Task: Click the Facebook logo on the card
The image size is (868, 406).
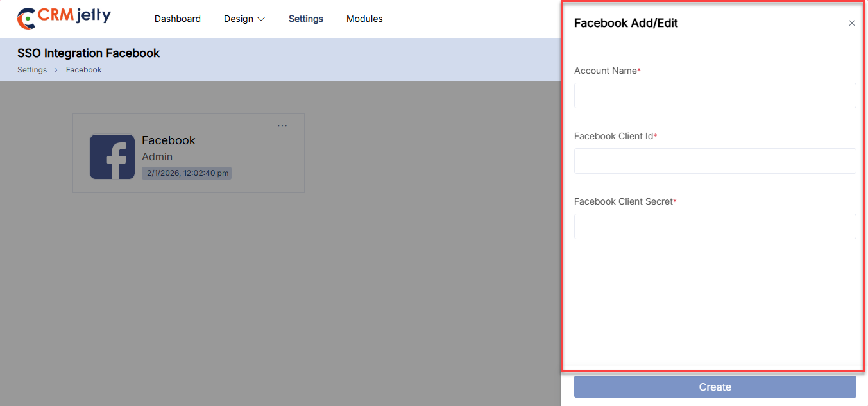Action: (112, 156)
